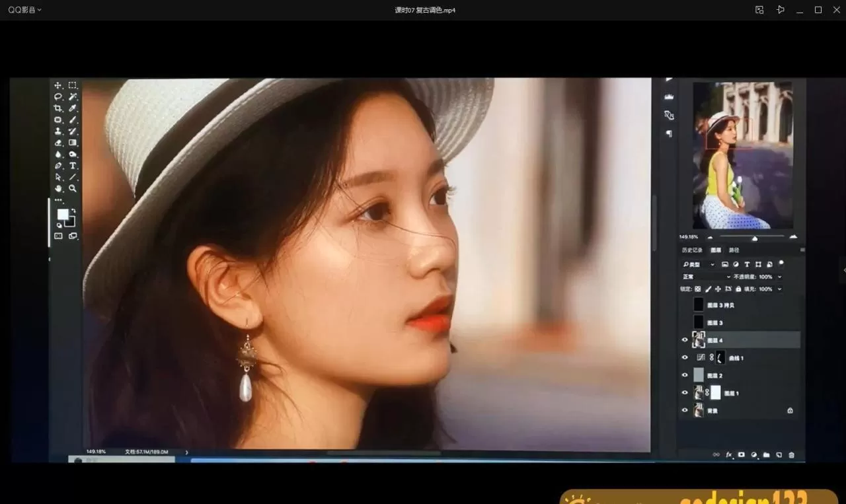846x504 pixels.
Task: Select the Clone Stamp tool
Action: 58,131
